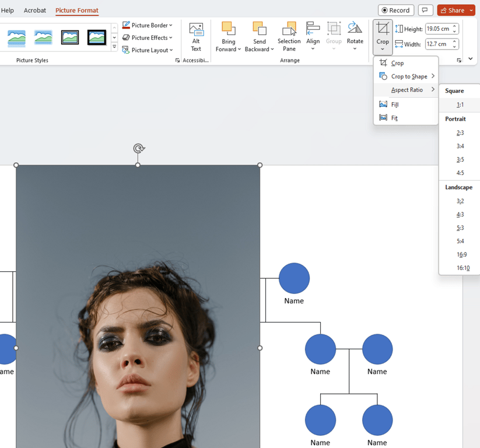Click the top-right picture resize handle
The height and width of the screenshot is (448, 480).
260,165
